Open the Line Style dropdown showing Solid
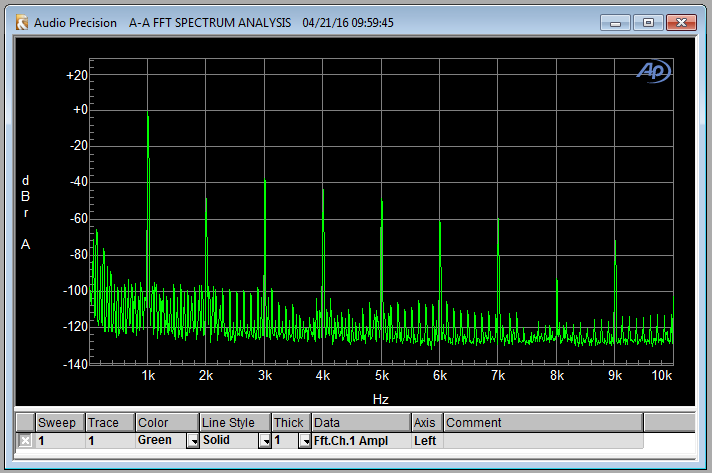Viewport: 712px width, 473px height. click(x=265, y=441)
